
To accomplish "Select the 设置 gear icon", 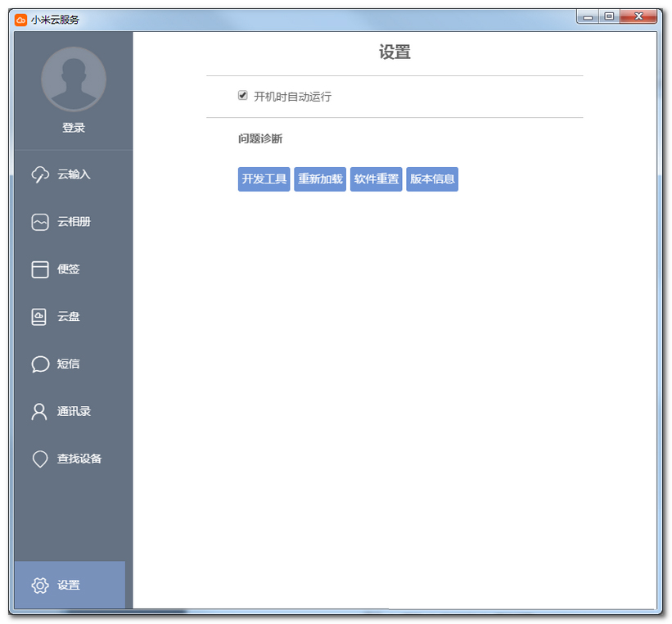I will click(x=39, y=585).
